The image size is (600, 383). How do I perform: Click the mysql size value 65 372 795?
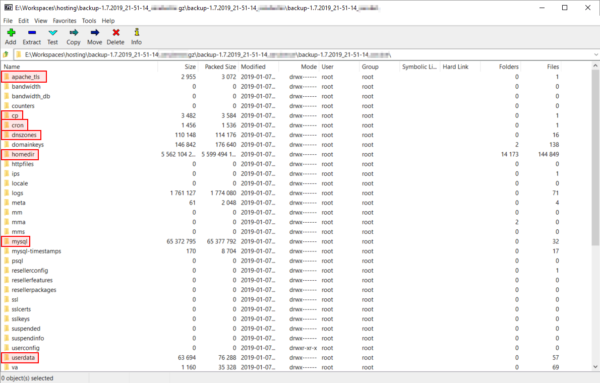tap(181, 241)
